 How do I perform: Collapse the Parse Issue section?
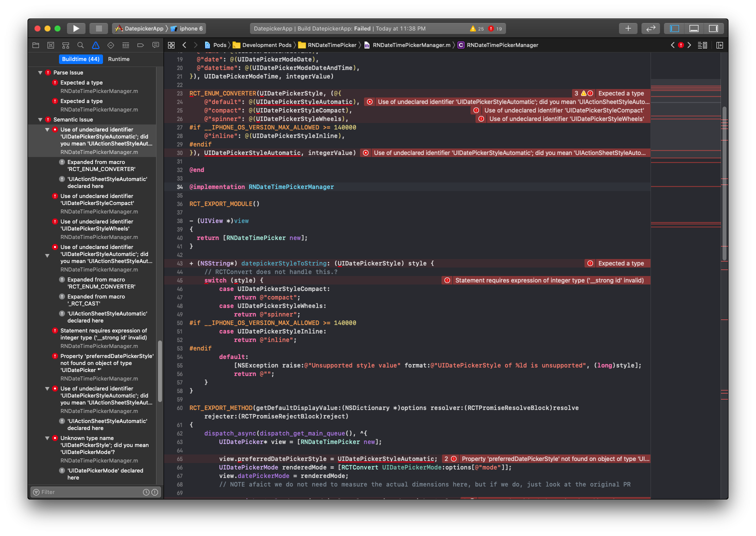[x=40, y=72]
